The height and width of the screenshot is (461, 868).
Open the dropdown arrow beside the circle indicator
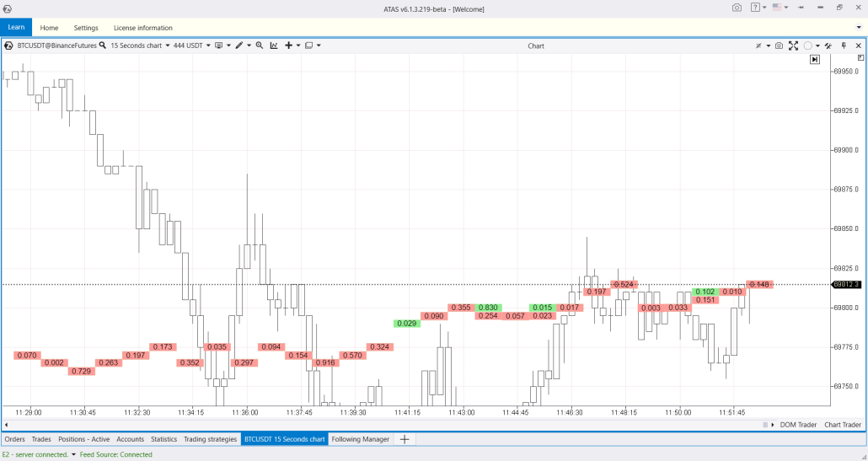click(x=817, y=46)
